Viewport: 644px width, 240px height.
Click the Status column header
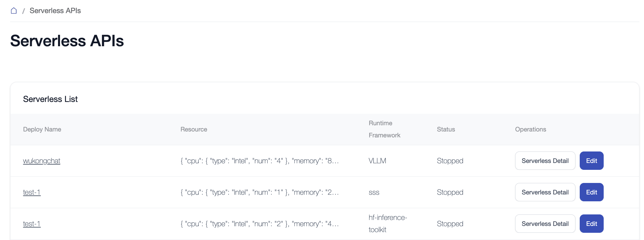[446, 130]
